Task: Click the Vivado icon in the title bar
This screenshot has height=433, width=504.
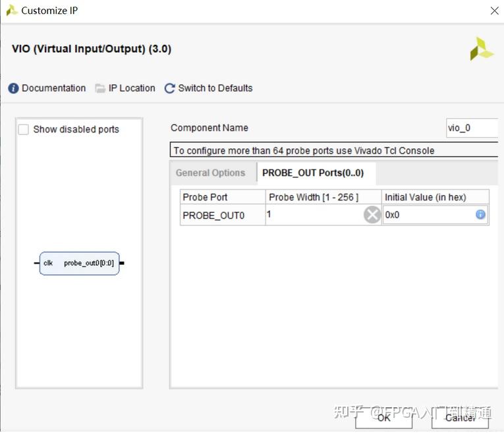Action: [x=11, y=11]
